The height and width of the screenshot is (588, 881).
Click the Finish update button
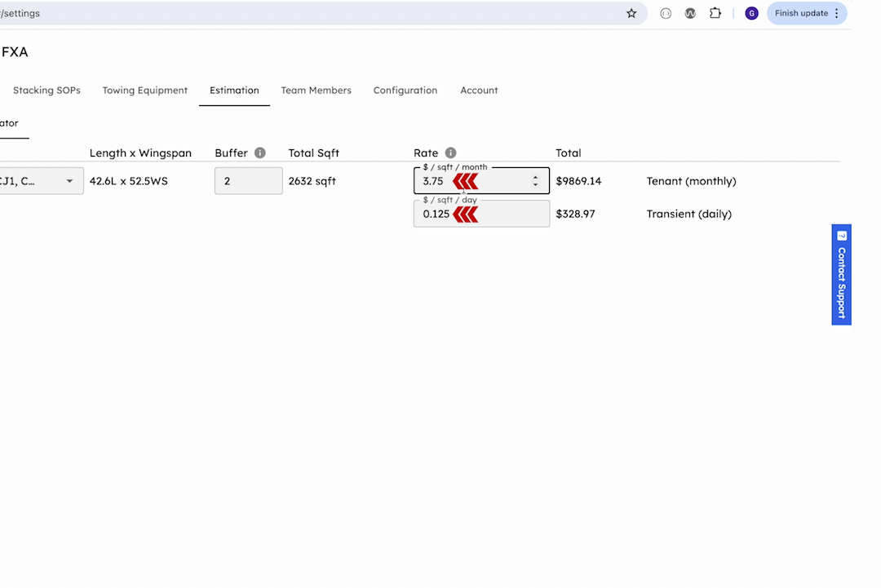[801, 13]
